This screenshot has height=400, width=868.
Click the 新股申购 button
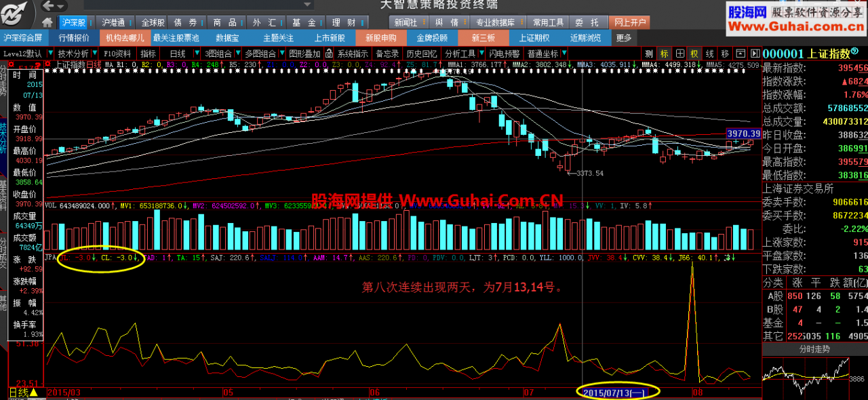pos(380,38)
